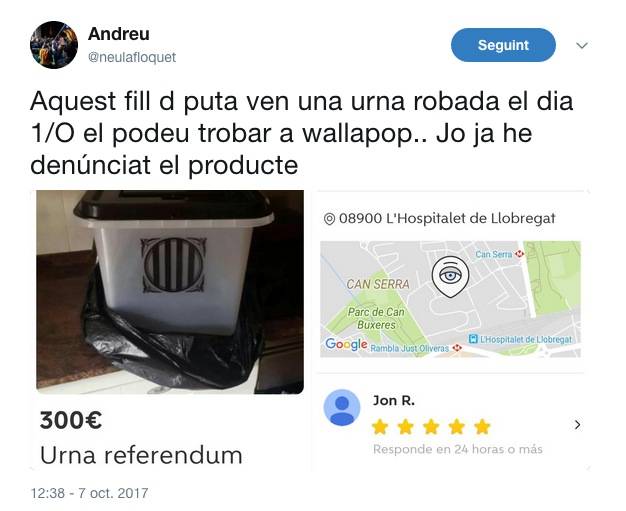Select the L'Hospitalet de Llobregat train station icon

pyautogui.click(x=473, y=339)
